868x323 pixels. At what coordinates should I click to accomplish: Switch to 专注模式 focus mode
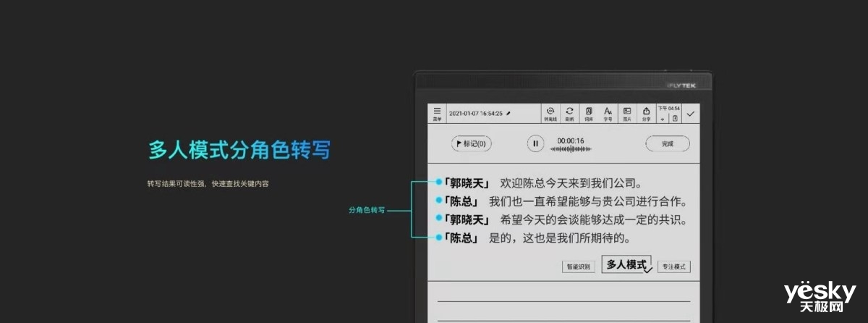[673, 267]
